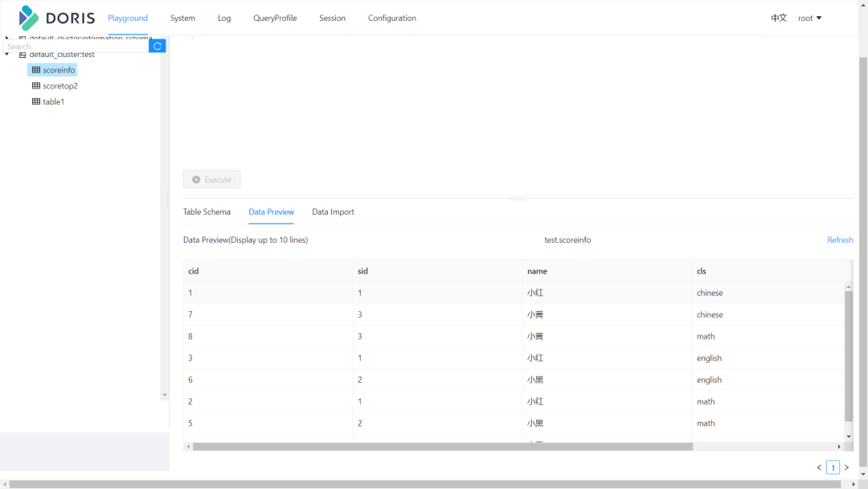The height and width of the screenshot is (489, 868).
Task: Click the scoretop2 table icon
Action: coord(36,86)
